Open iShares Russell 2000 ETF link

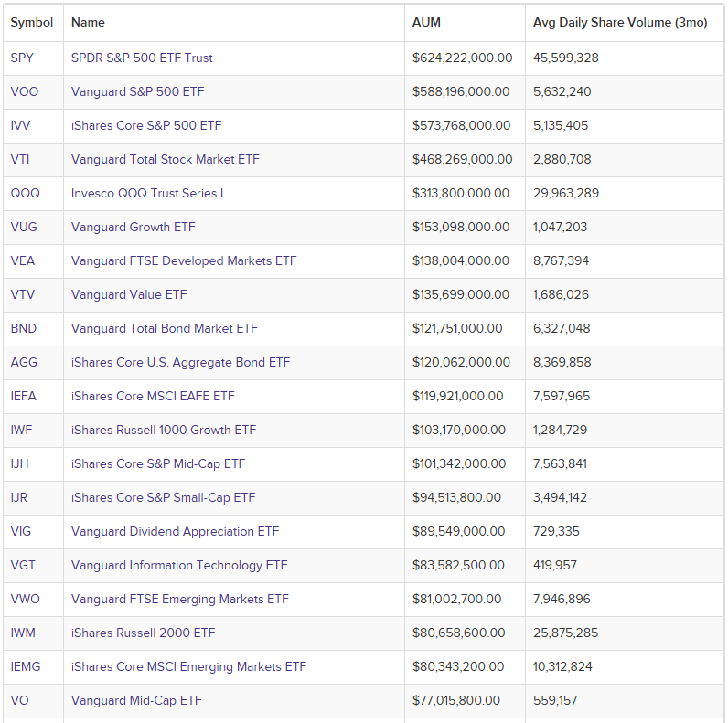143,634
